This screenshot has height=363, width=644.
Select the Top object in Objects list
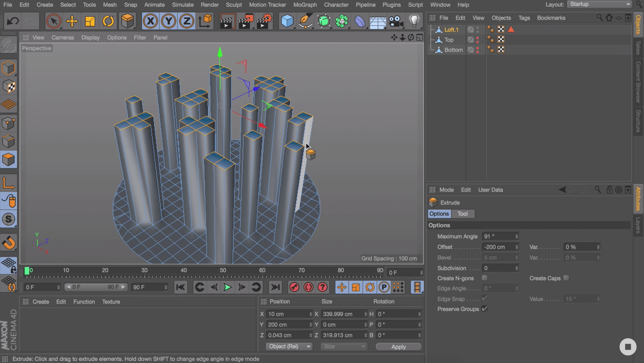click(x=449, y=40)
